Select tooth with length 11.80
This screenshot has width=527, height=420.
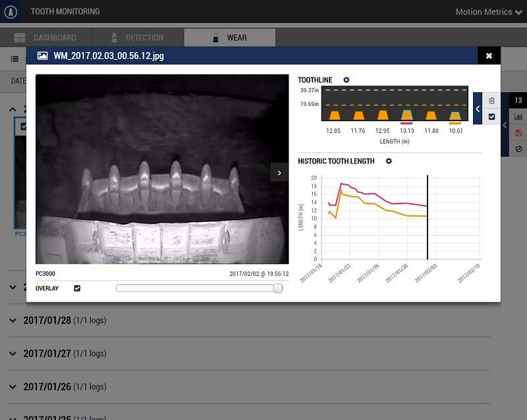431,115
